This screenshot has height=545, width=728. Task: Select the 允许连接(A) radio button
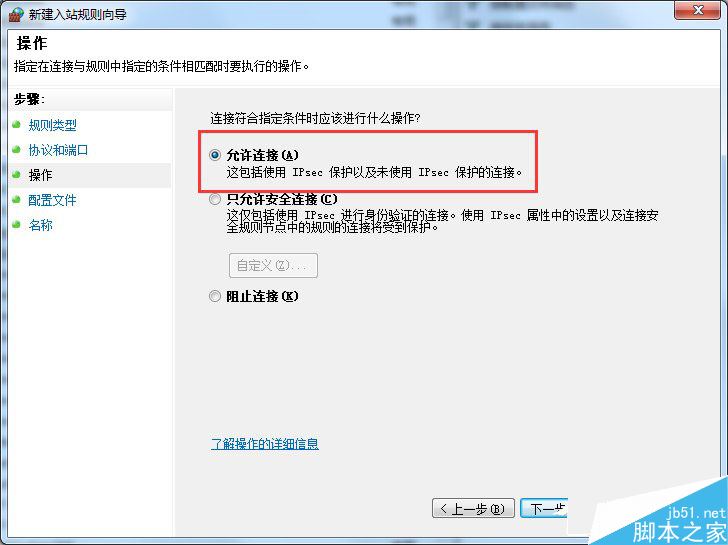point(214,155)
